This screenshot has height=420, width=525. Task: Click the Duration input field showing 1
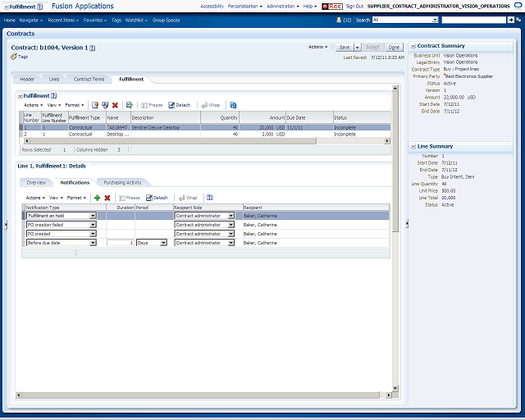click(121, 243)
